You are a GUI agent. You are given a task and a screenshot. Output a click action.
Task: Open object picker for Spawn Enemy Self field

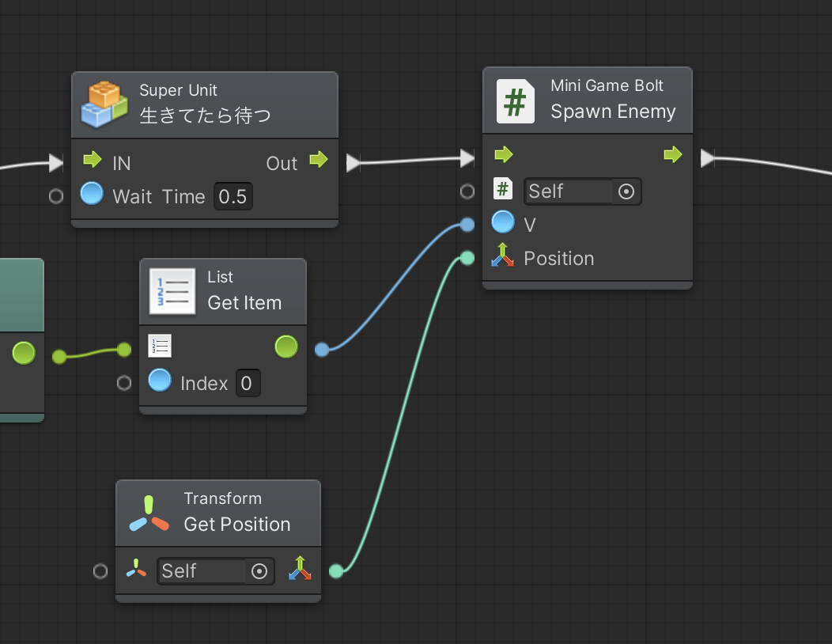click(626, 191)
